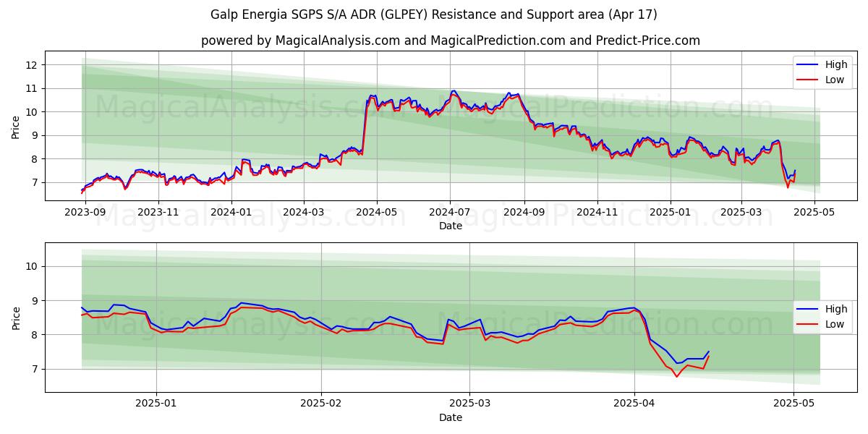868x434 pixels.
Task: Click the '2025-05' tick label on top chart
Action: 814,212
